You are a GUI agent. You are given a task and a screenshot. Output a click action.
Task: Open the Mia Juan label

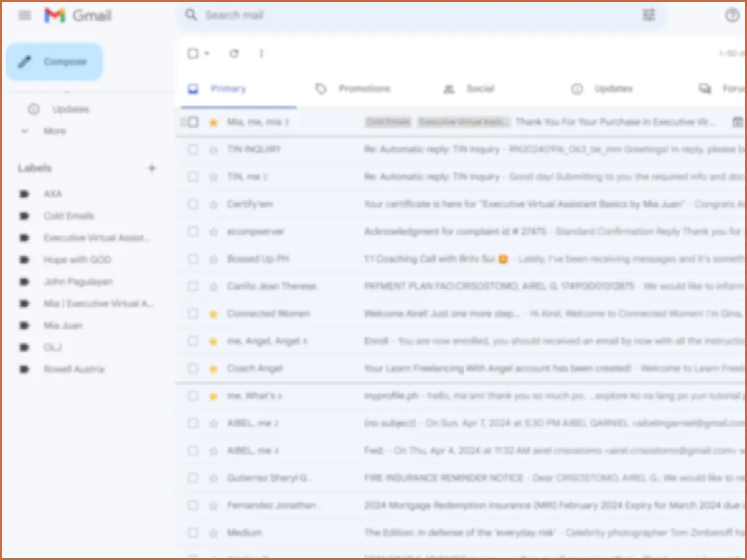63,325
